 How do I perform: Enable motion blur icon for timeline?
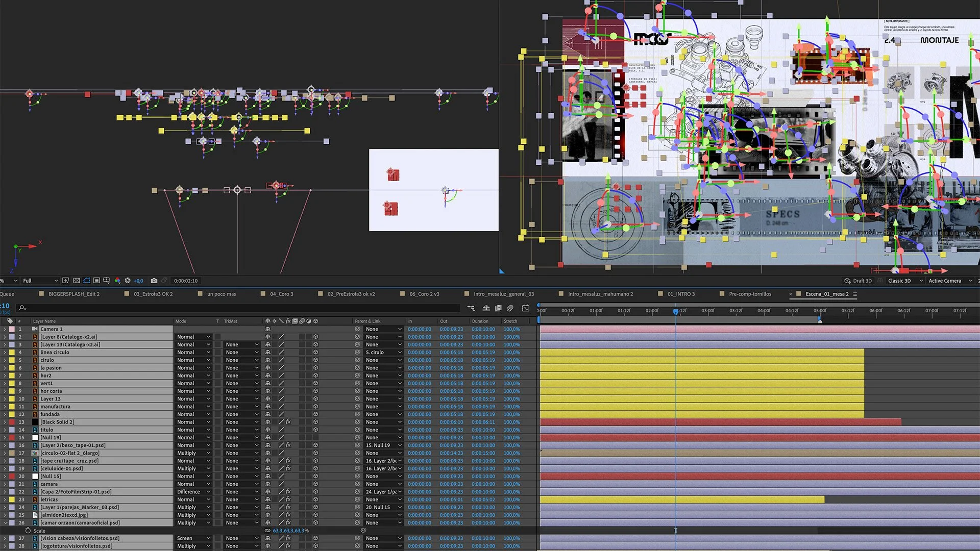[510, 308]
